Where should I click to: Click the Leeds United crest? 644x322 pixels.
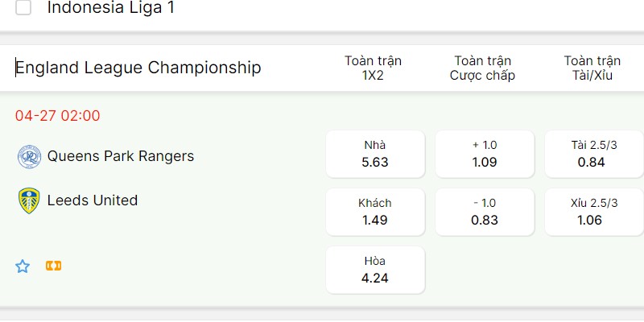[x=29, y=200]
